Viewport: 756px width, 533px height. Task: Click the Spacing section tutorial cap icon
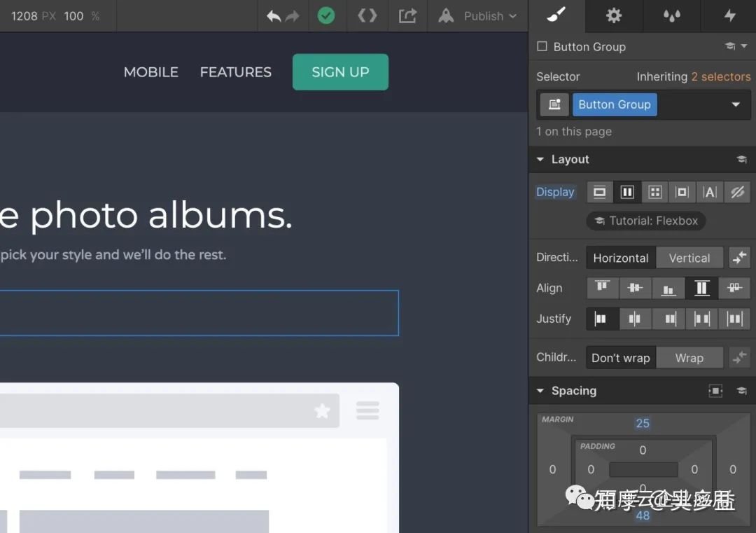pyautogui.click(x=741, y=391)
